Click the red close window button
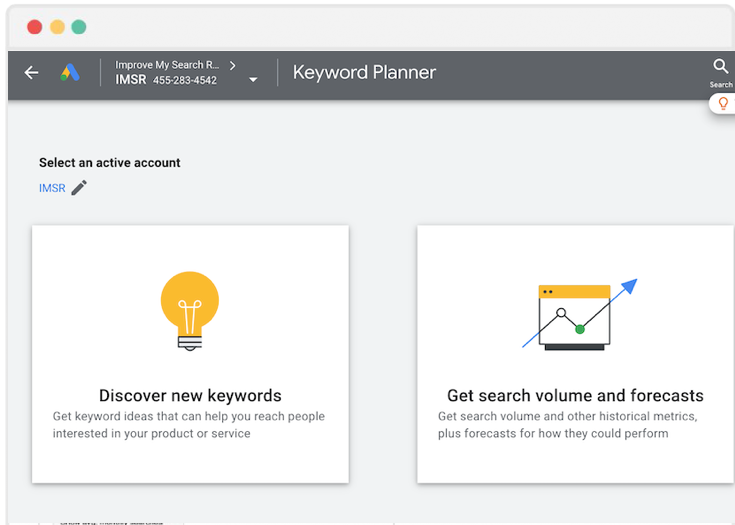The width and height of the screenshot is (735, 525). [x=34, y=27]
